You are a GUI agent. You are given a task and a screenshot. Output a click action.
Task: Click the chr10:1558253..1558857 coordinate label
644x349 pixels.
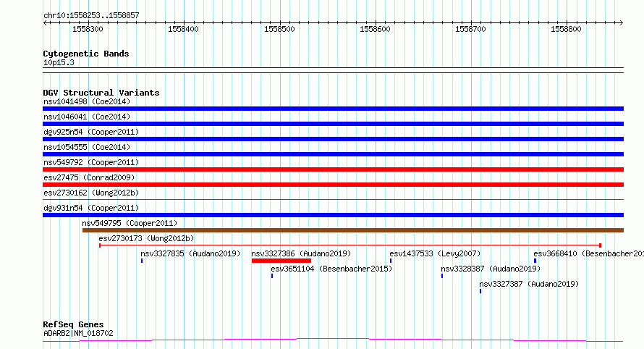[x=91, y=15]
